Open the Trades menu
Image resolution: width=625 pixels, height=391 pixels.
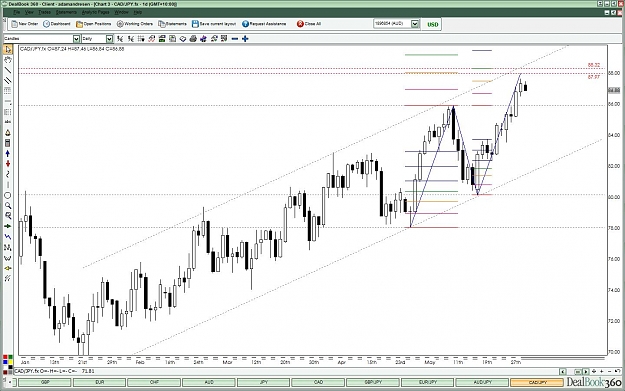point(44,12)
